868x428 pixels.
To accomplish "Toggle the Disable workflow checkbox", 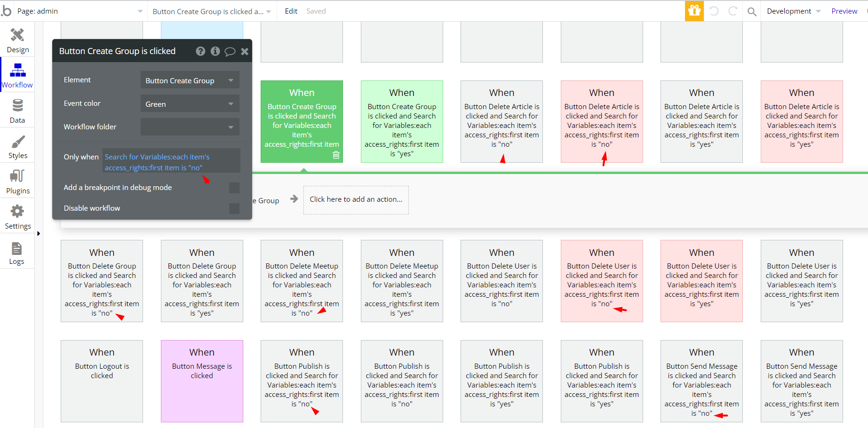I will tap(234, 208).
